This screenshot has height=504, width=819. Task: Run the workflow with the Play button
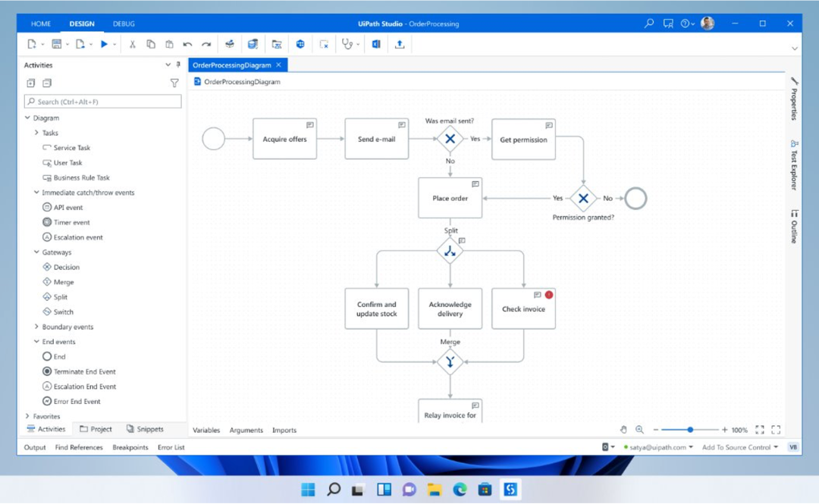pos(105,45)
